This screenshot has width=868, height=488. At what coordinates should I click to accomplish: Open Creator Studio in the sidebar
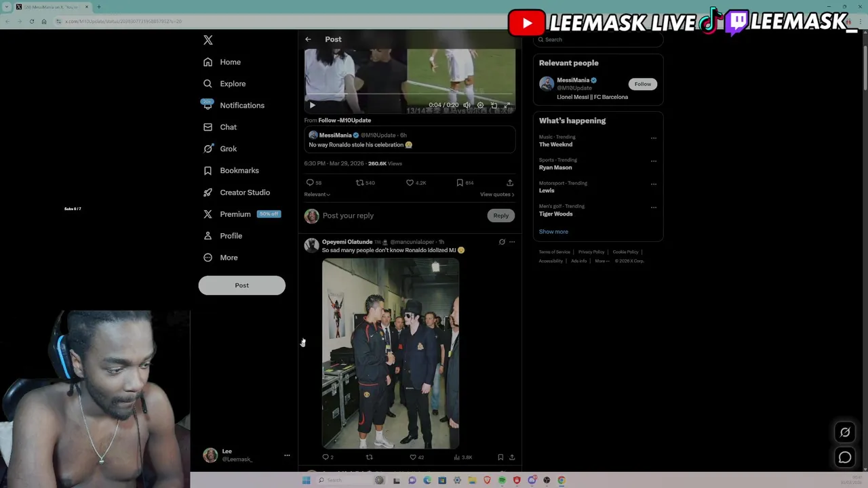tap(236, 192)
